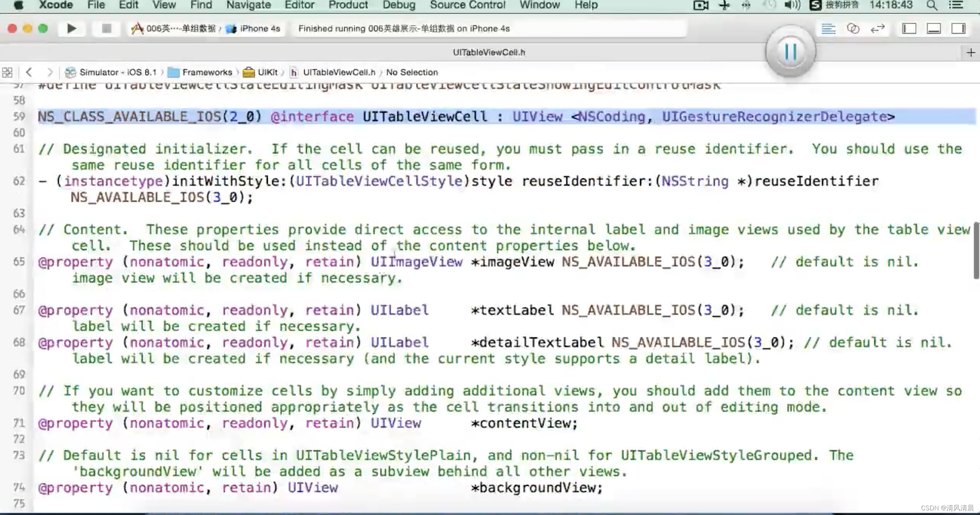Select iPhone 4s simulator device
The height and width of the screenshot is (515, 980).
pos(256,28)
